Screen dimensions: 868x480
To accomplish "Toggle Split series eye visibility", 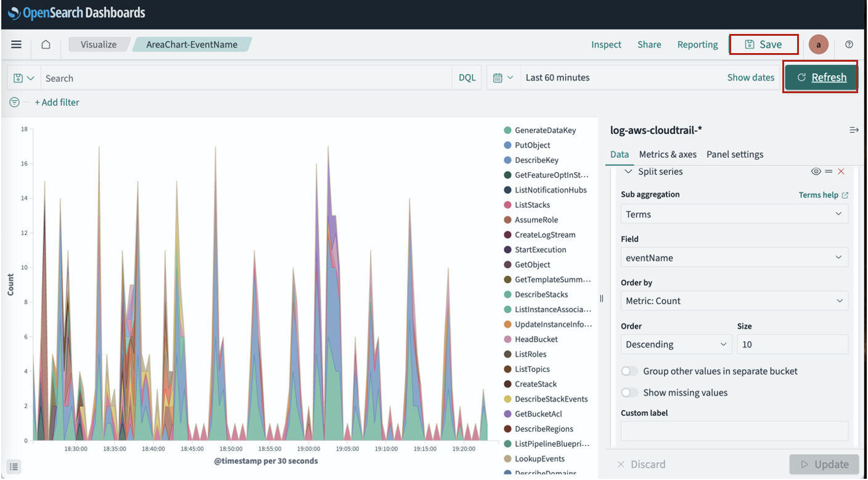I will (816, 172).
